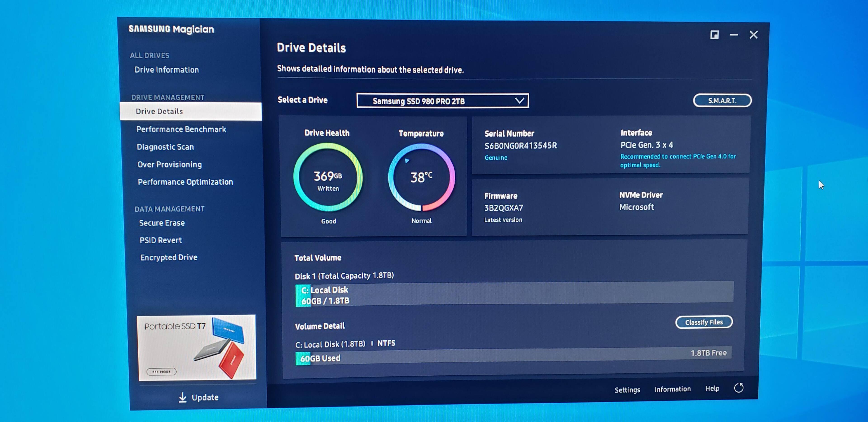Click the Temperature circular gauge
Image resolution: width=868 pixels, height=422 pixels.
coord(421,177)
